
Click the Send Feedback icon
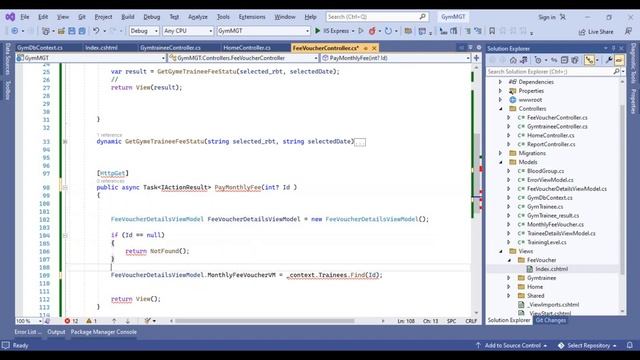point(628,31)
